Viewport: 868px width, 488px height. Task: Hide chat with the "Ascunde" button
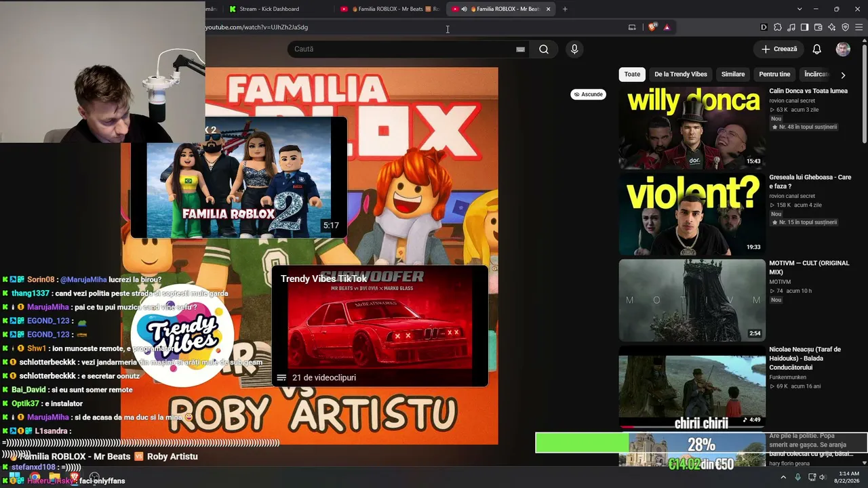pos(589,94)
